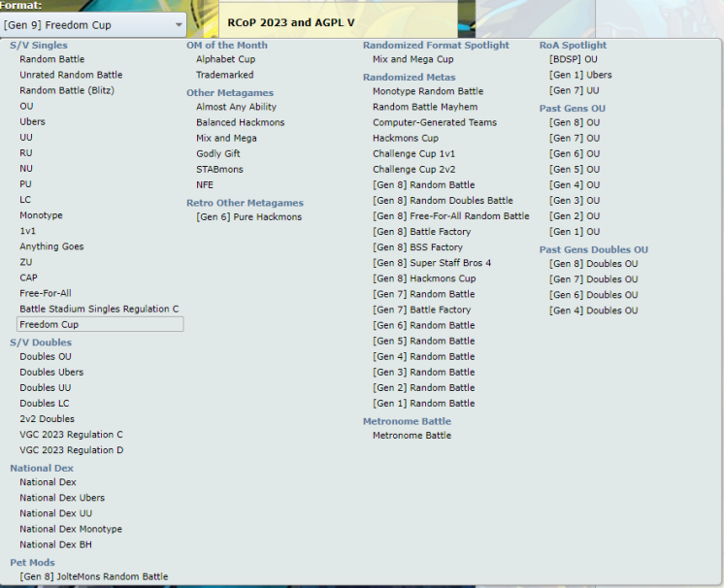This screenshot has height=588, width=724.
Task: Select NFE format
Action: [205, 185]
